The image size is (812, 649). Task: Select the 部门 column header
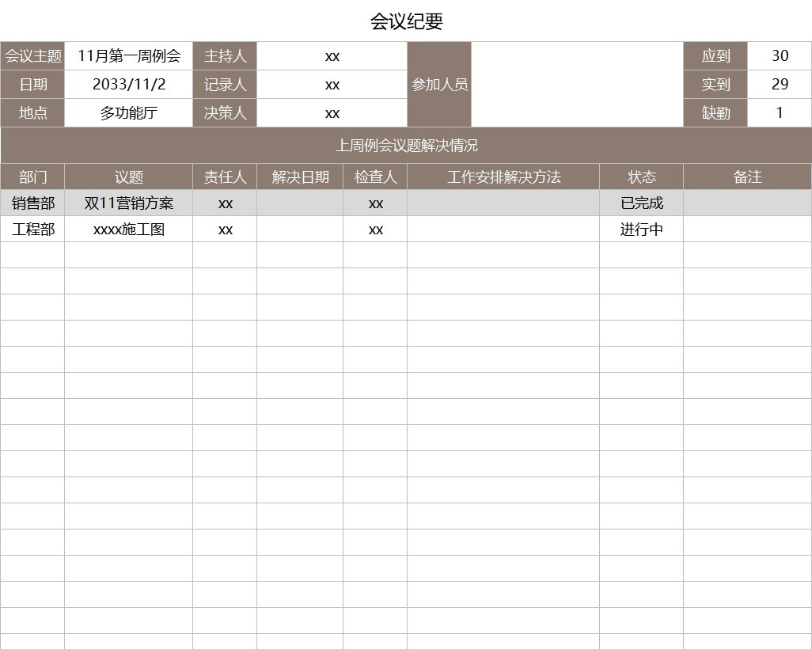click(x=32, y=176)
